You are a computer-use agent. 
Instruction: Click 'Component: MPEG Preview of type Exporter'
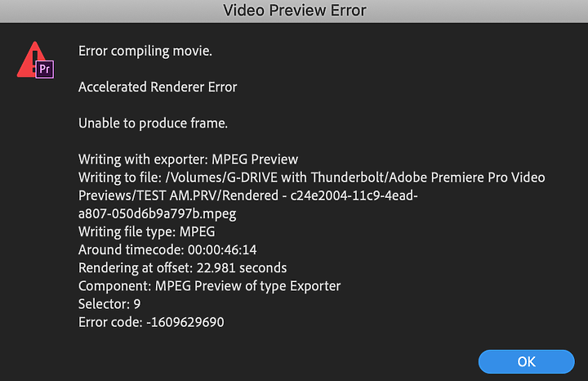click(x=209, y=285)
